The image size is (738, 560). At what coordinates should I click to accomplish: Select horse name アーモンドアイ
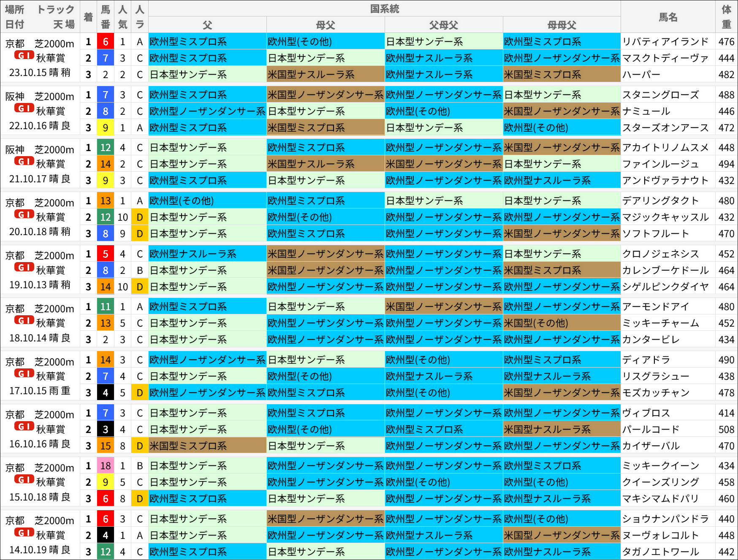pos(656,307)
